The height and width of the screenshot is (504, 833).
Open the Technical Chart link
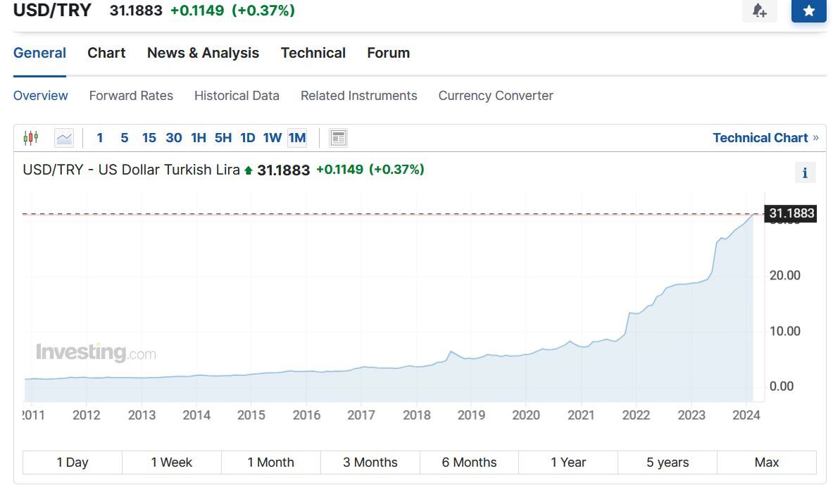765,138
